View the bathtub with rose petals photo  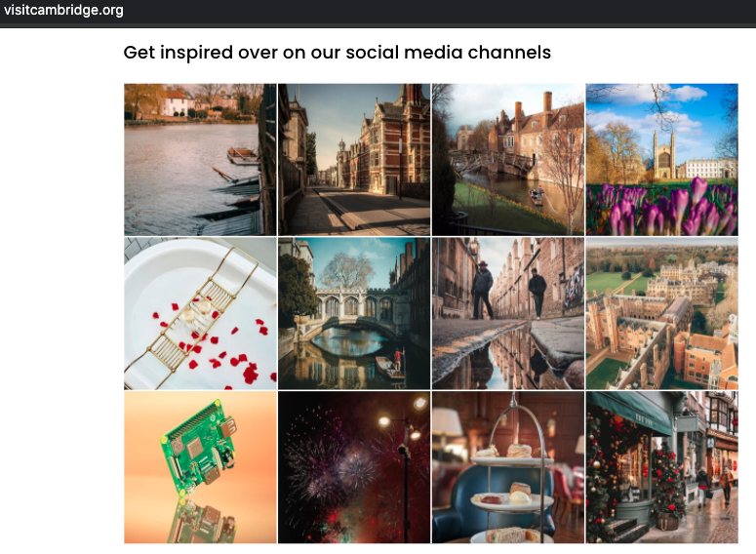(x=200, y=313)
